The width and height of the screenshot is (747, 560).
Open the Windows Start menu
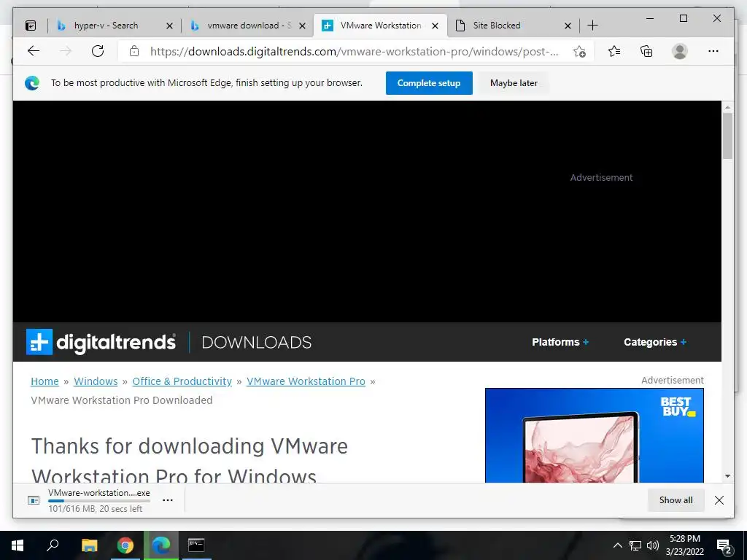pyautogui.click(x=18, y=545)
